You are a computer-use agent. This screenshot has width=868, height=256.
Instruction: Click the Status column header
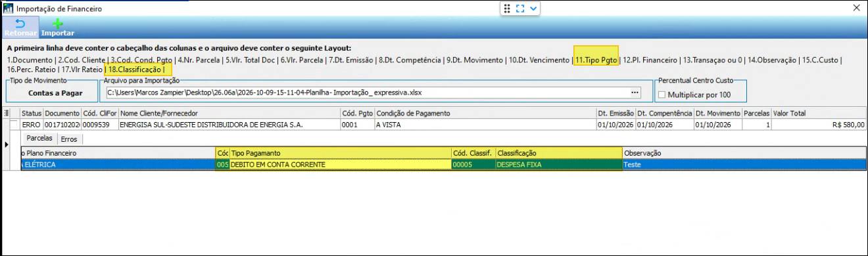(x=32, y=114)
